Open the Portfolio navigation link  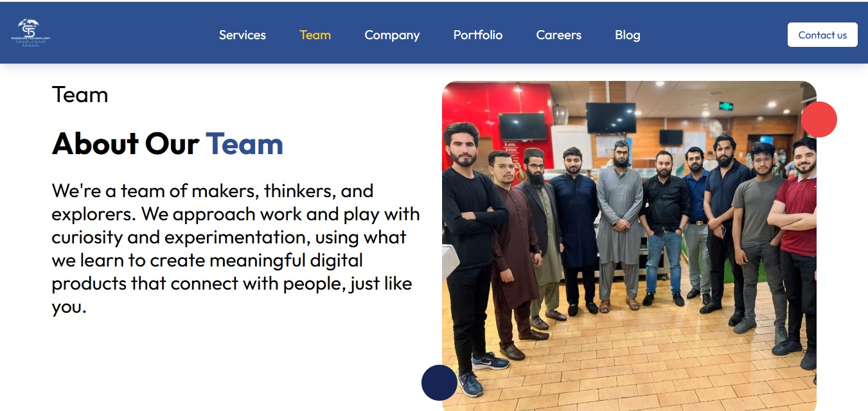pyautogui.click(x=478, y=35)
